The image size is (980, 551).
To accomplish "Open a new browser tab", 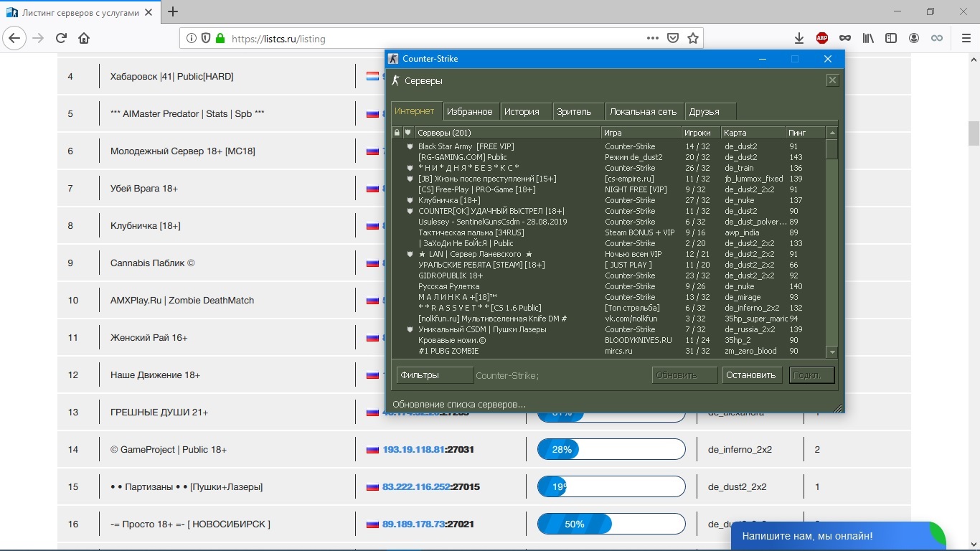I will 173,11.
